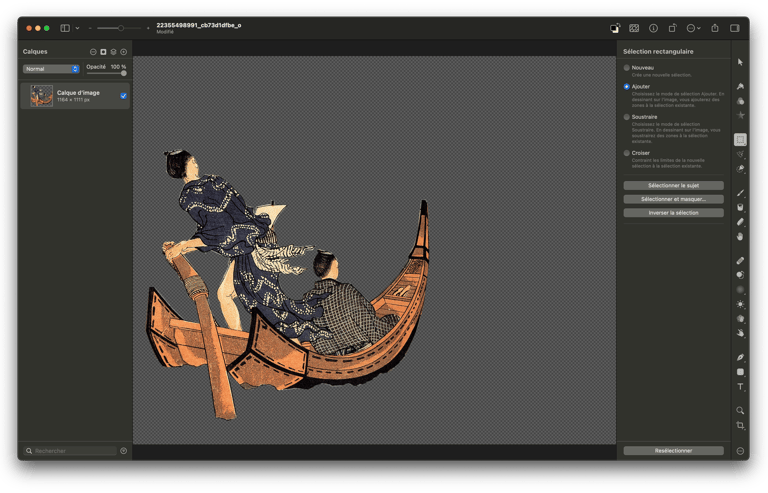
Task: Open the ellipsis More menu in the title bar
Action: 693,28
